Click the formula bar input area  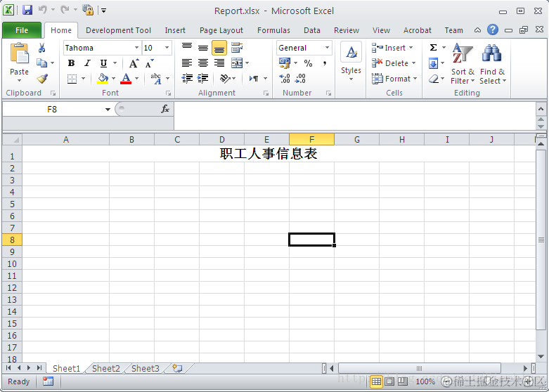click(354, 116)
